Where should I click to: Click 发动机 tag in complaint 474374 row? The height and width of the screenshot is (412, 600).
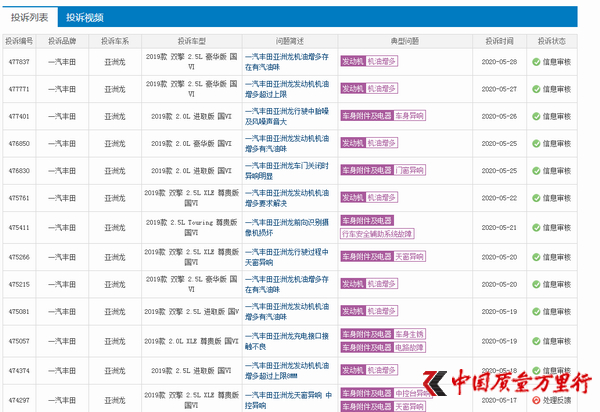click(353, 370)
